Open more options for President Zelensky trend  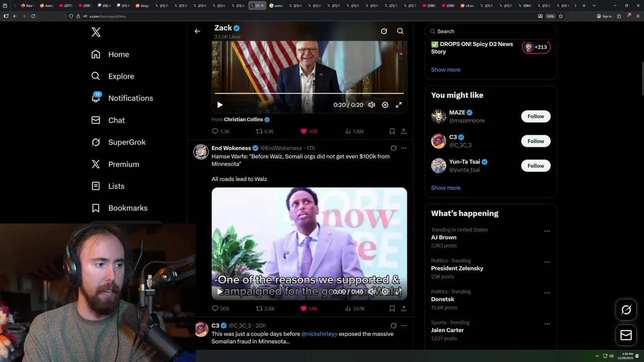click(547, 262)
